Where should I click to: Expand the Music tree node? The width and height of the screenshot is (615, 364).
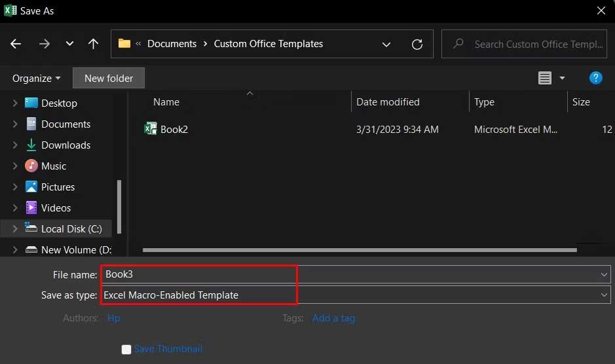[x=15, y=166]
